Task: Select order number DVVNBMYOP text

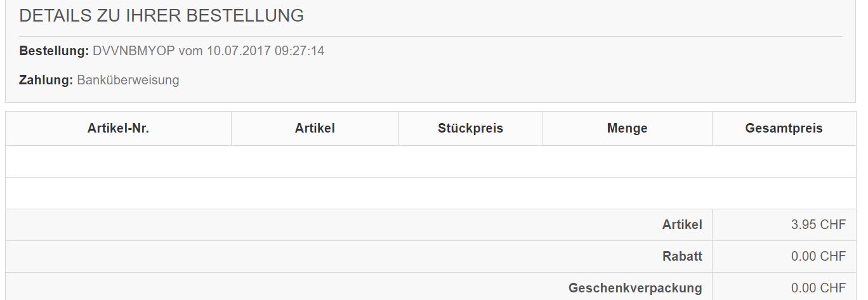Action: pos(134,51)
